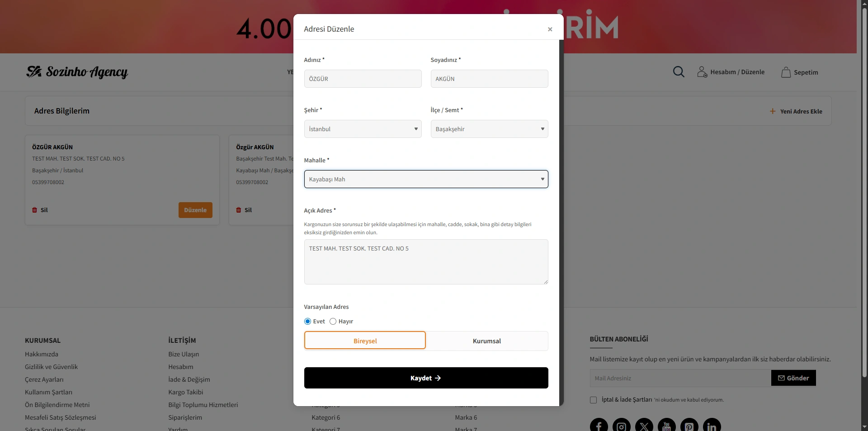
Task: Check the İptal & İade Şartları checkbox
Action: coord(593,400)
